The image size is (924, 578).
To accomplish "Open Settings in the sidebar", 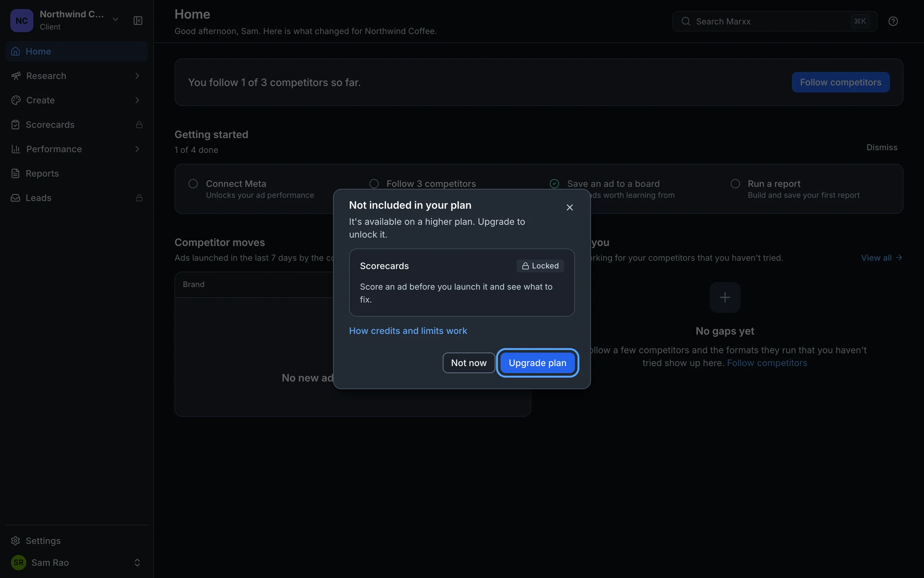I will pos(77,541).
